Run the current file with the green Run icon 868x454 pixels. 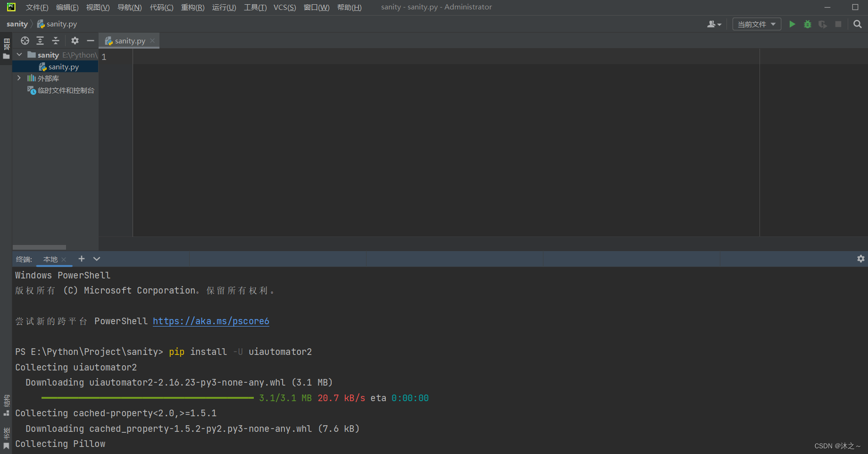point(792,24)
